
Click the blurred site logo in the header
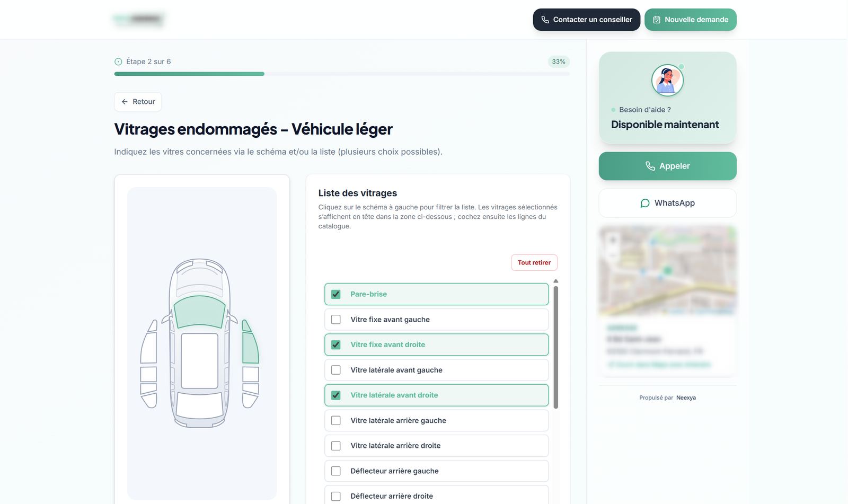tap(139, 20)
